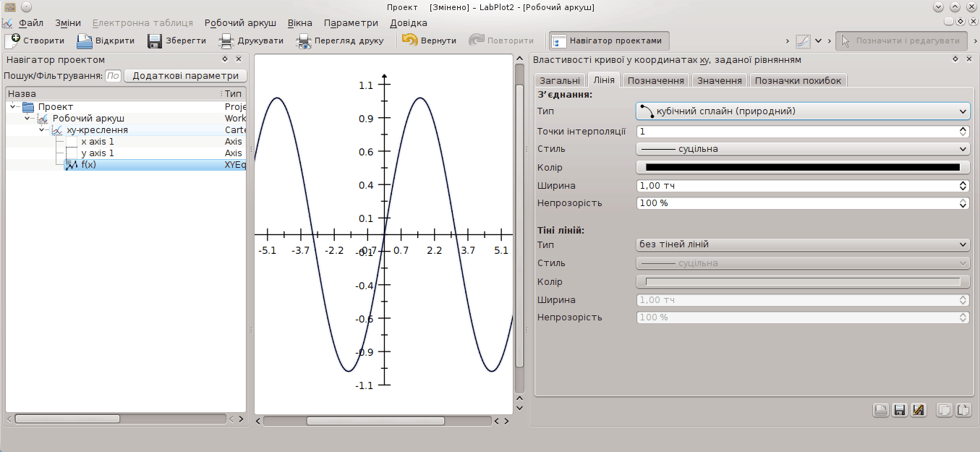Undo with the Вернути arrow icon
The image size is (980, 452).
410,40
